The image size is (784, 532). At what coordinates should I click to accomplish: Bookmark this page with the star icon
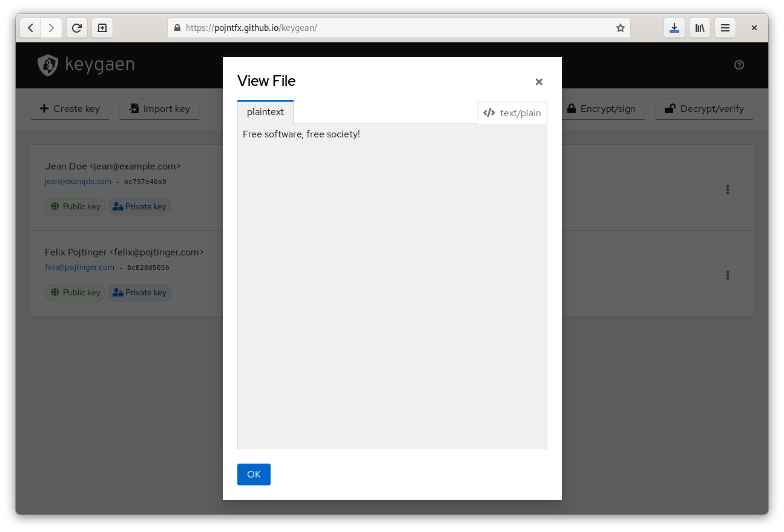click(620, 28)
